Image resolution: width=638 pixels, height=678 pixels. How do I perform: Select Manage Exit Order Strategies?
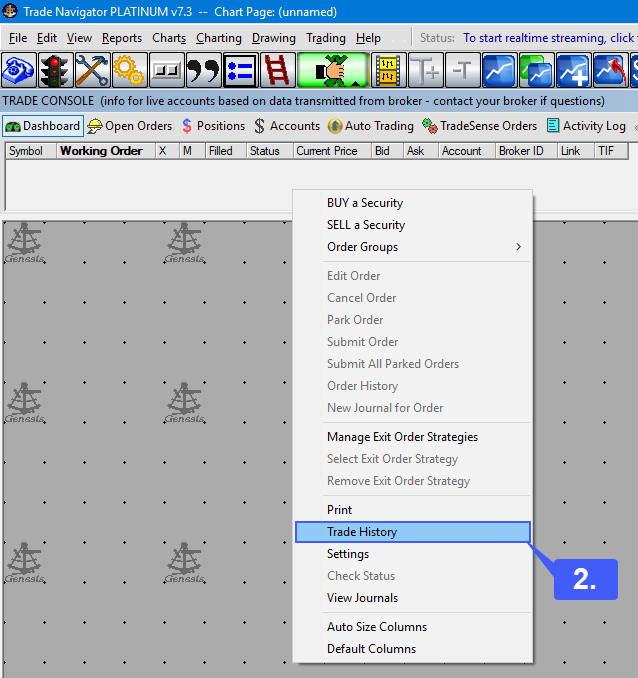(x=413, y=437)
